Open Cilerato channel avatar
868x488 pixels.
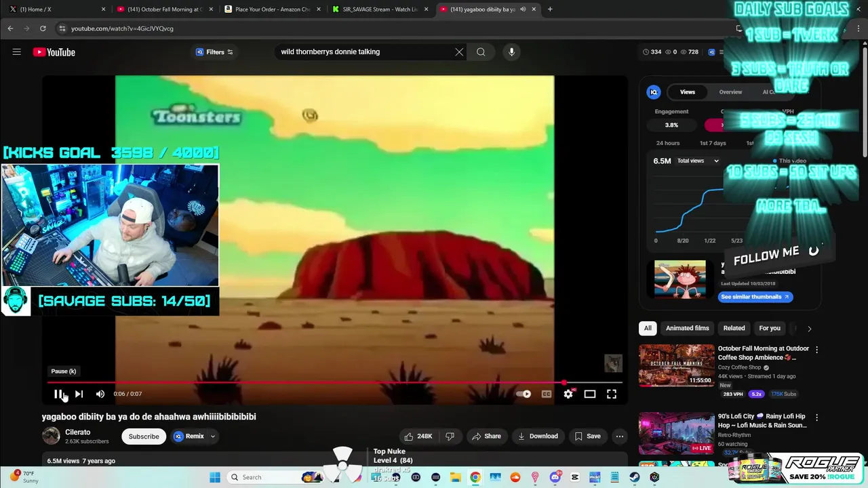[x=51, y=436]
